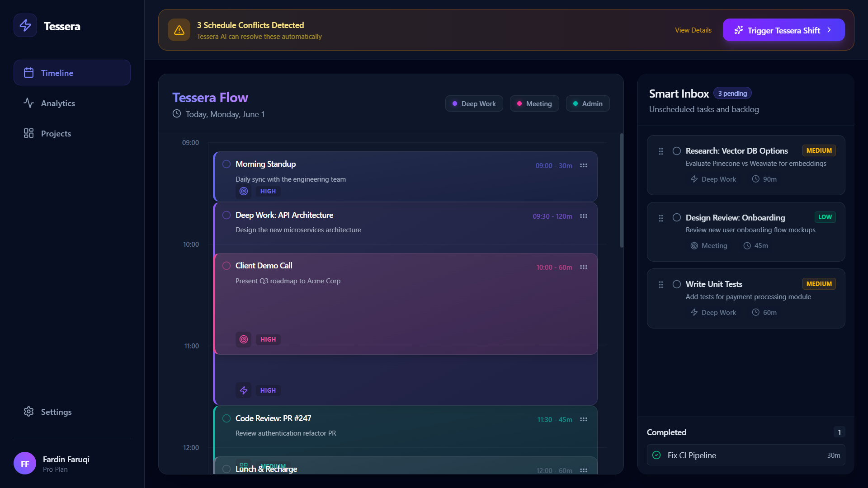The image size is (868, 488).
Task: Click the 09:30 - 120m time label
Action: 552,216
